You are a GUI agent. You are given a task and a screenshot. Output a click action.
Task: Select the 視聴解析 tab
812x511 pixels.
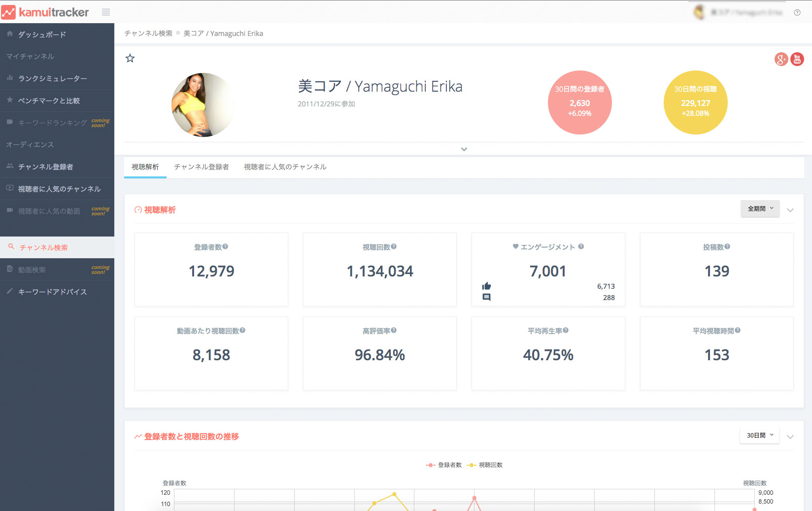tap(145, 167)
